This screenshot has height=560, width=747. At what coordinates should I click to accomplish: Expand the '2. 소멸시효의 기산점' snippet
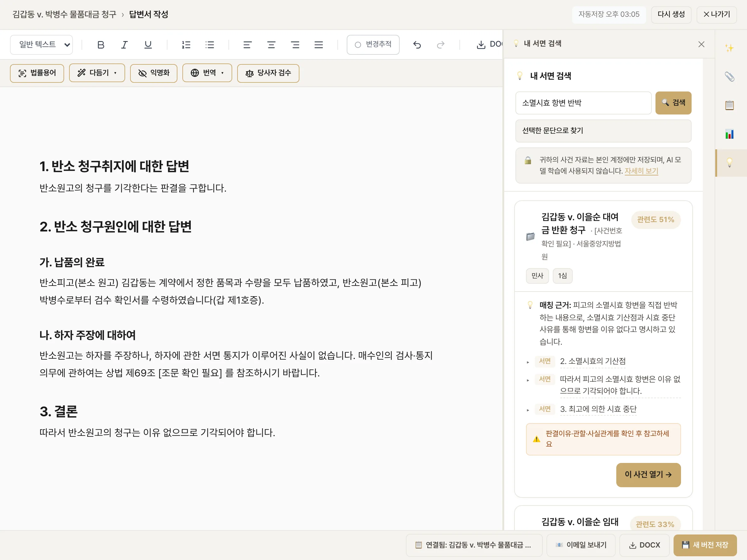coord(593,361)
